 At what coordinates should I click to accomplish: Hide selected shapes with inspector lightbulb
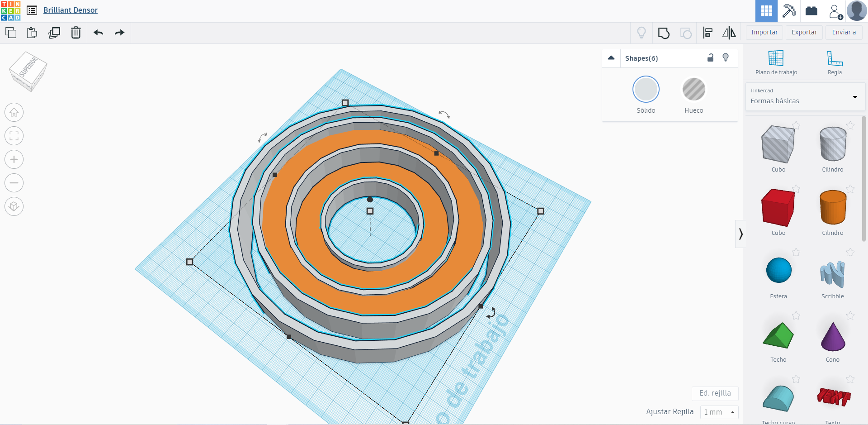pyautogui.click(x=726, y=57)
